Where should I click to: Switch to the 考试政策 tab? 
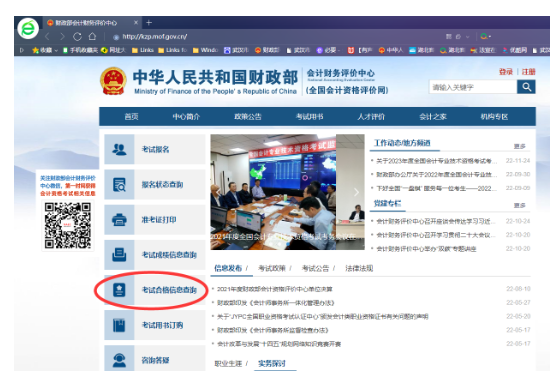coord(272,268)
